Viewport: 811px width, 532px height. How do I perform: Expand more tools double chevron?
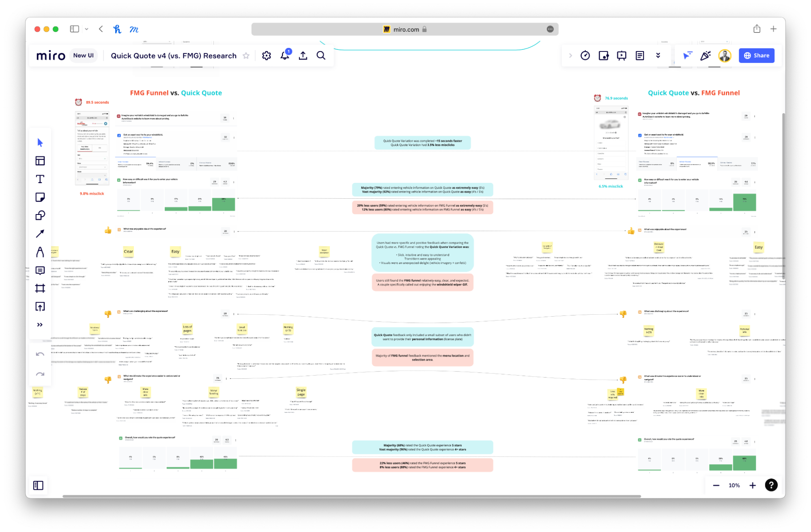40,325
